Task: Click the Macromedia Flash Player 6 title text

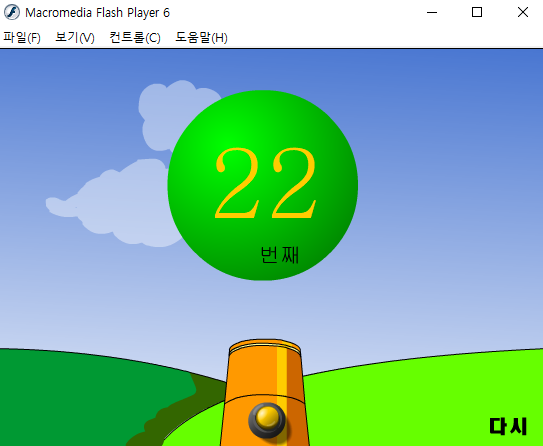Action: click(97, 13)
